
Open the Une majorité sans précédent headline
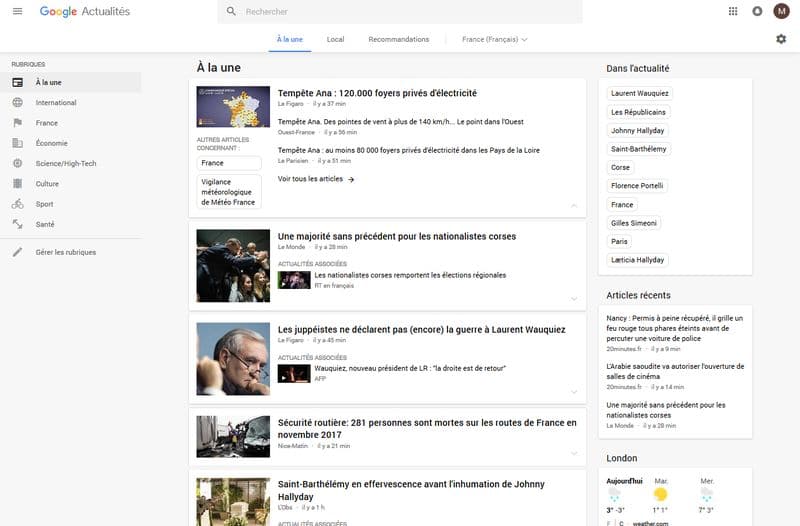397,236
